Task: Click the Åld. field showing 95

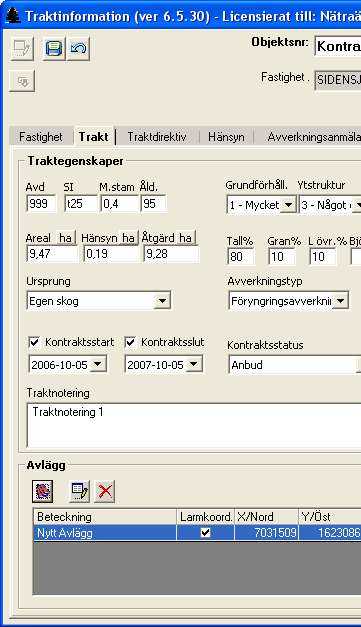Action: click(153, 204)
